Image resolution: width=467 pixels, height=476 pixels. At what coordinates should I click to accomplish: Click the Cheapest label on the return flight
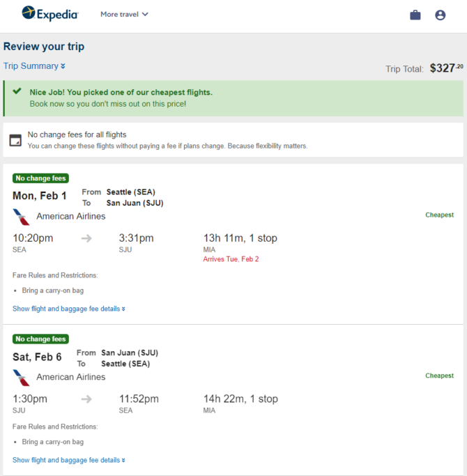pyautogui.click(x=439, y=376)
